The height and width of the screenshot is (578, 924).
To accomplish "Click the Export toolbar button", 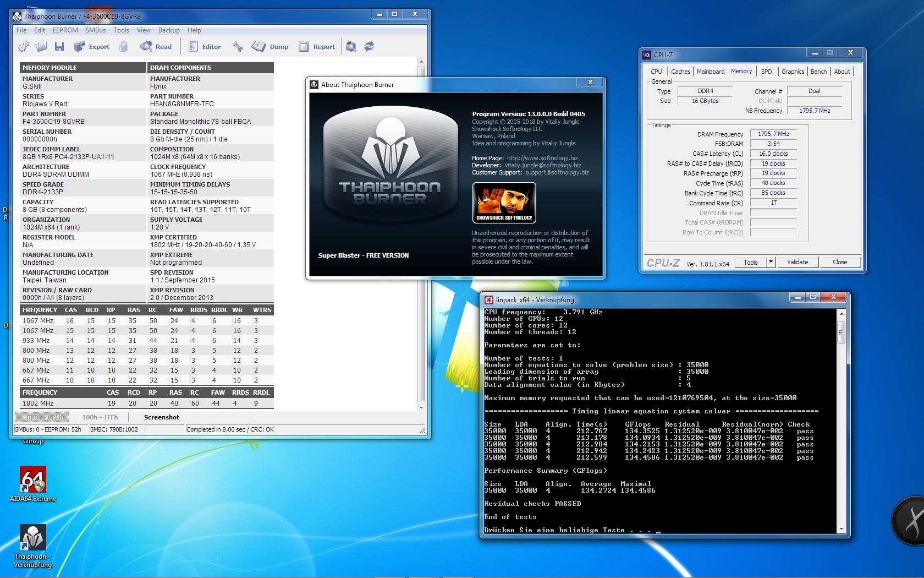I will [x=92, y=47].
